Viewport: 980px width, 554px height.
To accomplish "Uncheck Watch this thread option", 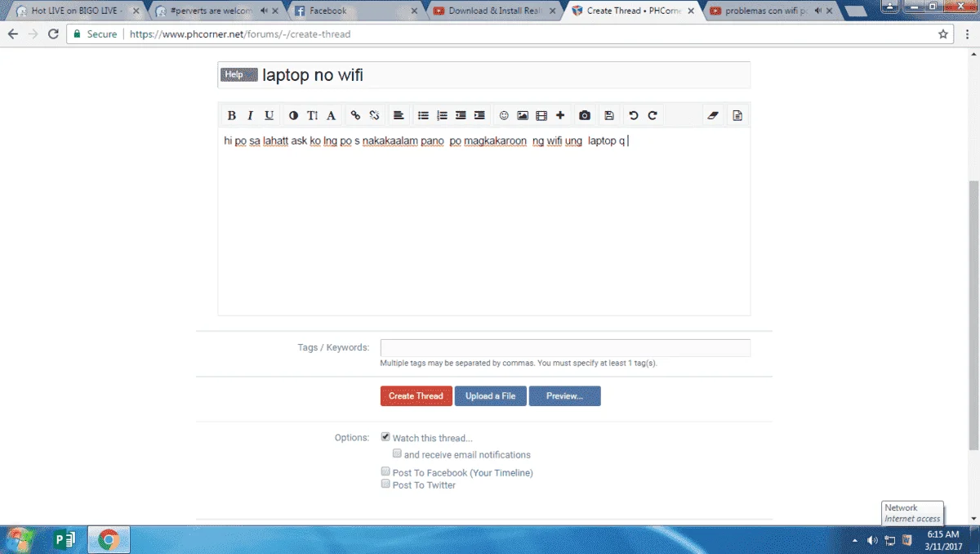I will click(x=385, y=437).
